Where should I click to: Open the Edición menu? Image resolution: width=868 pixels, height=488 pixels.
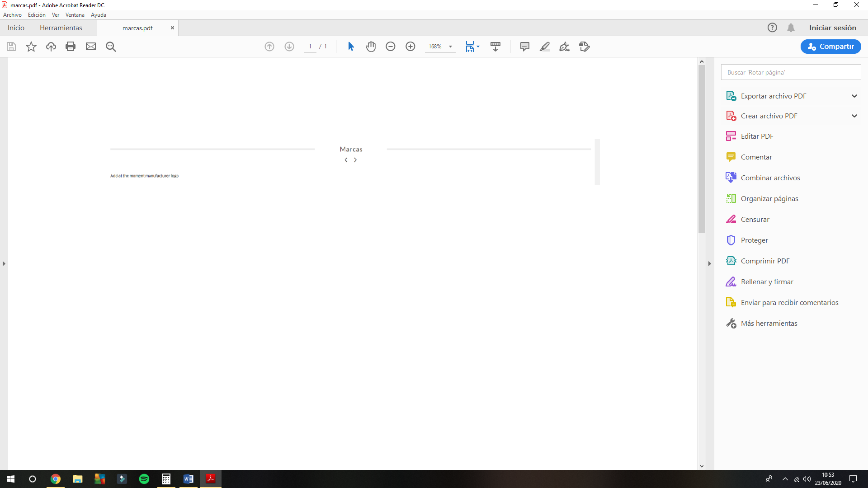coord(37,15)
